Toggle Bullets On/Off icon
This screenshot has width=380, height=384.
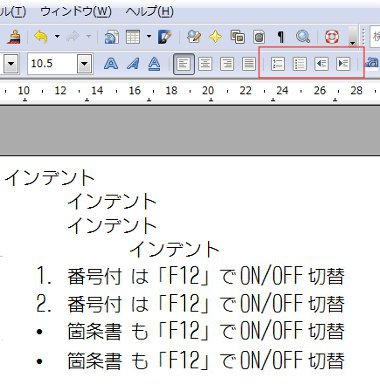point(299,64)
